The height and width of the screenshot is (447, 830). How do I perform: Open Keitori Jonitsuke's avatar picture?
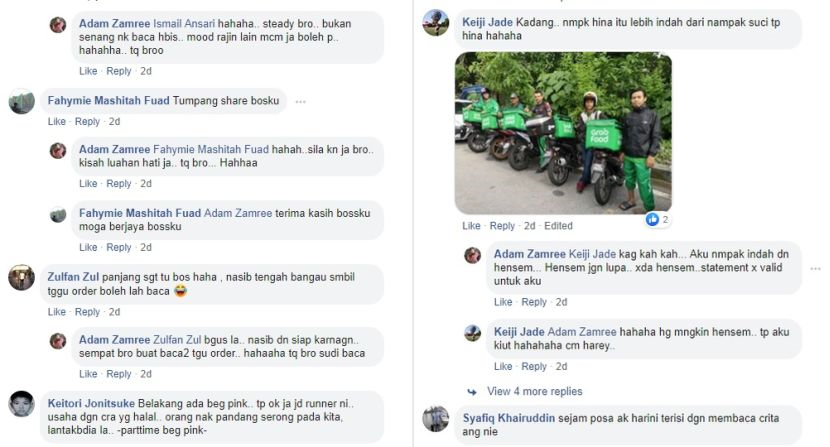point(22,404)
